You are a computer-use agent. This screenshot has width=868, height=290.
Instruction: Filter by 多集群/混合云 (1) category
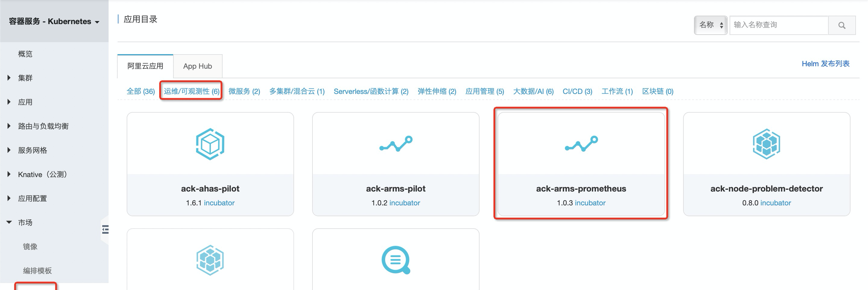point(297,91)
